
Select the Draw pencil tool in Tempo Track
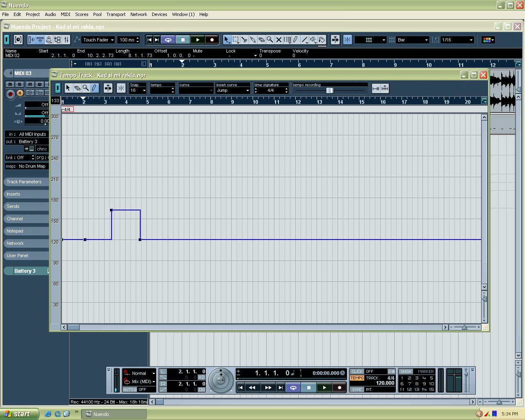click(94, 88)
